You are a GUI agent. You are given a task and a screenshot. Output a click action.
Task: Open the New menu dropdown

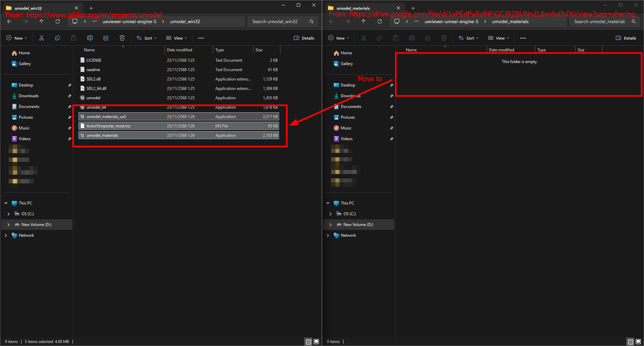[16, 38]
